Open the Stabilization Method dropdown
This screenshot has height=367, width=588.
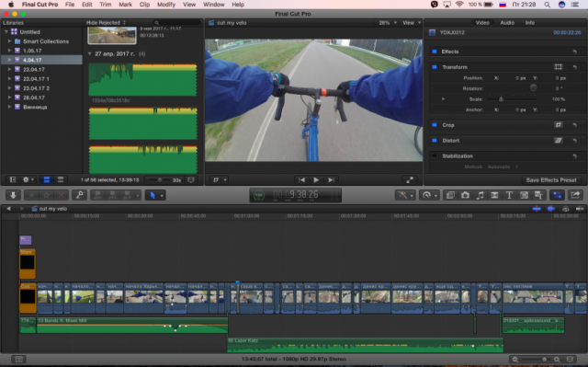[503, 166]
